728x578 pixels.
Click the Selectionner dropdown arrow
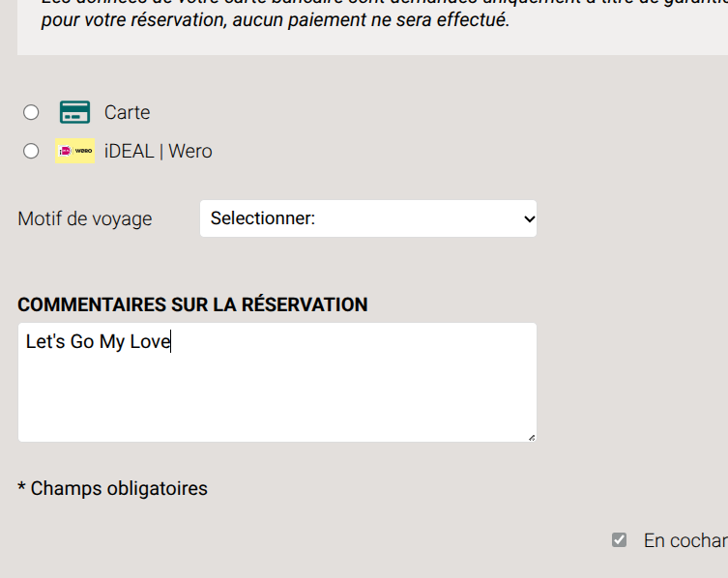528,218
